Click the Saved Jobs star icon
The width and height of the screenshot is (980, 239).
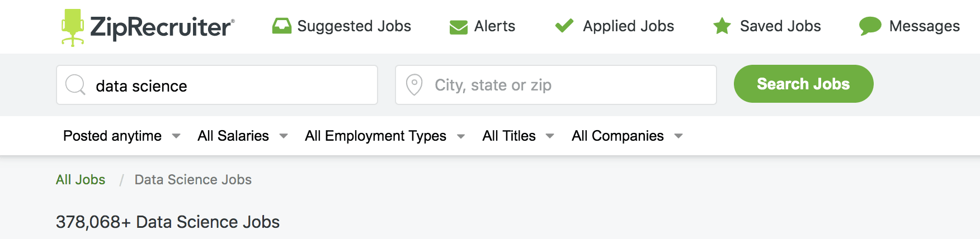(722, 26)
